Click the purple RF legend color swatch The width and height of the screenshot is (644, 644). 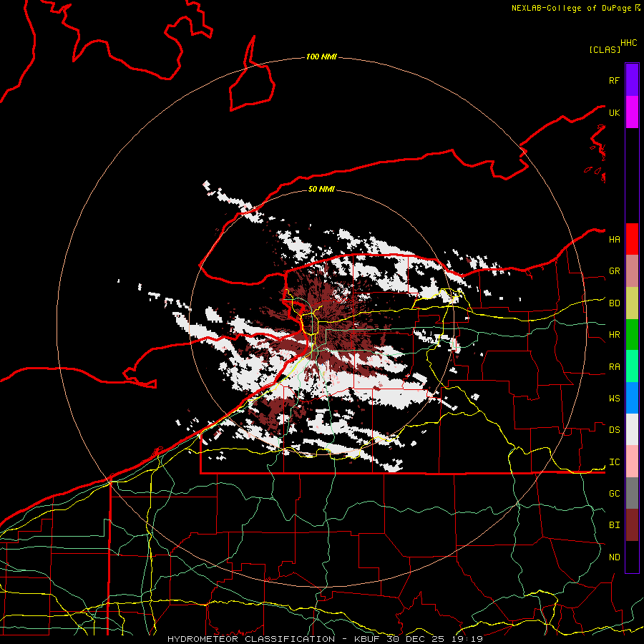click(632, 80)
